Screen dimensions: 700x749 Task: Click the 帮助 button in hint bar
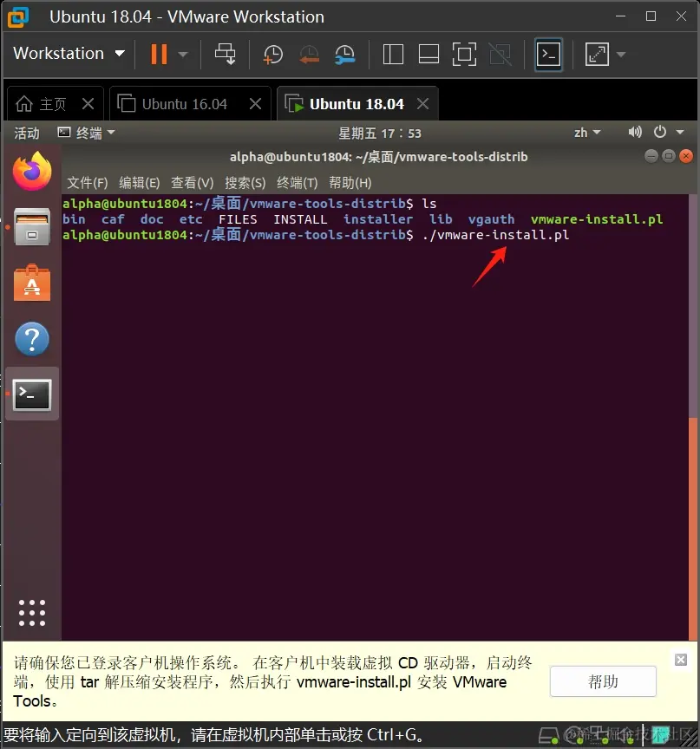point(603,681)
